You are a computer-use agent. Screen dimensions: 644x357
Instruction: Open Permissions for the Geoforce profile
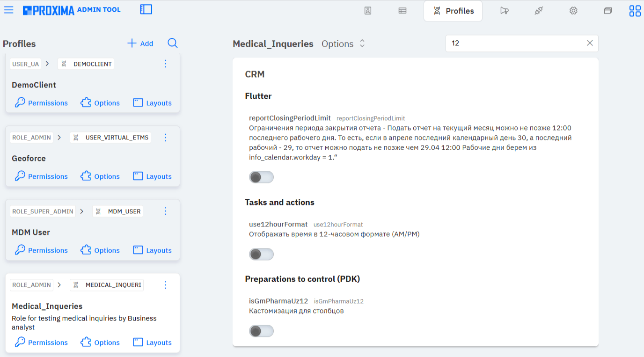click(x=41, y=176)
